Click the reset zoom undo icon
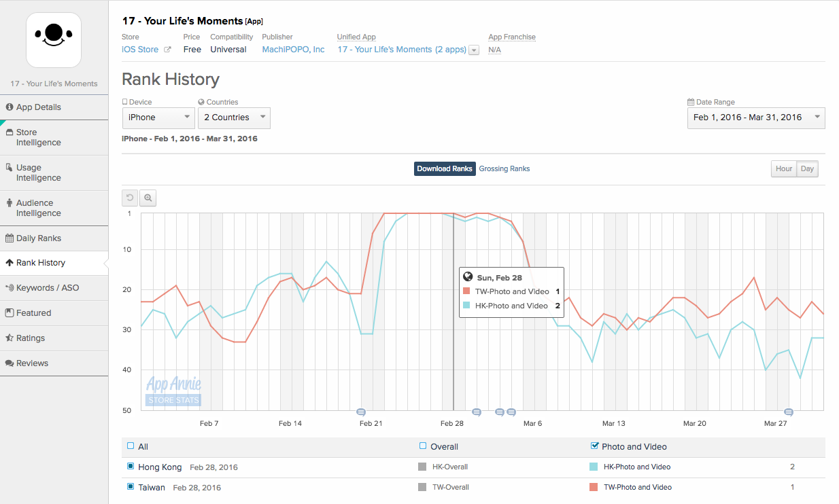This screenshot has width=839, height=504. tap(130, 198)
